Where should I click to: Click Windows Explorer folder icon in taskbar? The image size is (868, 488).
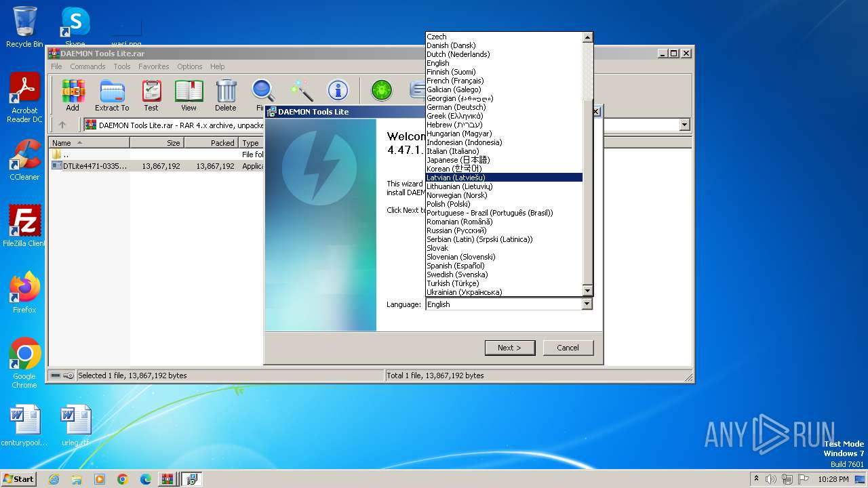coord(77,479)
